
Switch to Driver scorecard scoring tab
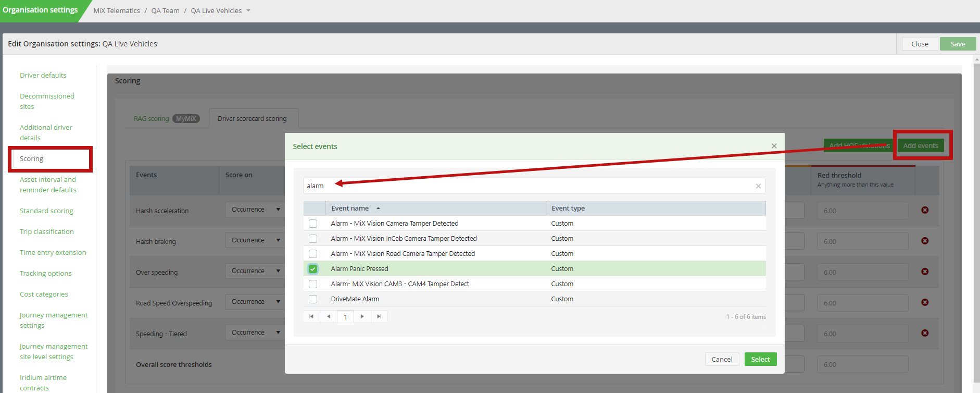click(253, 119)
